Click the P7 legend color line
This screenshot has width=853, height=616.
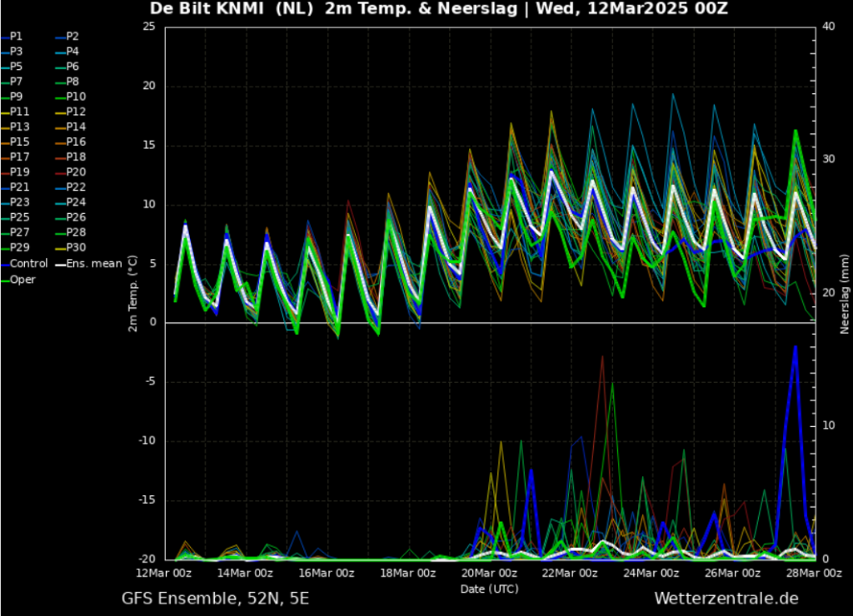coord(5,82)
